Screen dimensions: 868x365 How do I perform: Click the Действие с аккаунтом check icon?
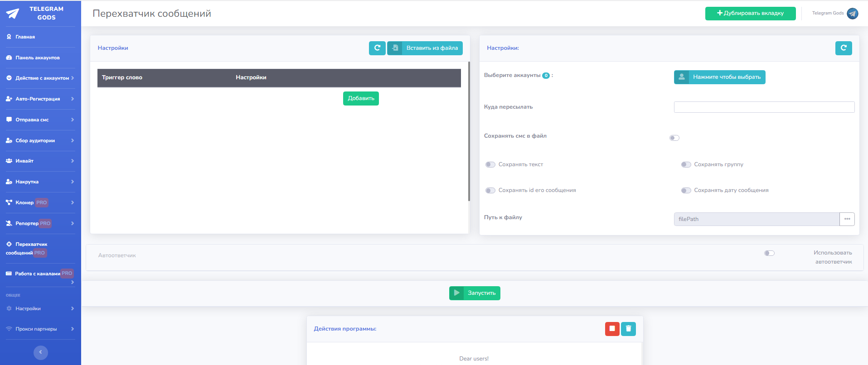[x=9, y=78]
